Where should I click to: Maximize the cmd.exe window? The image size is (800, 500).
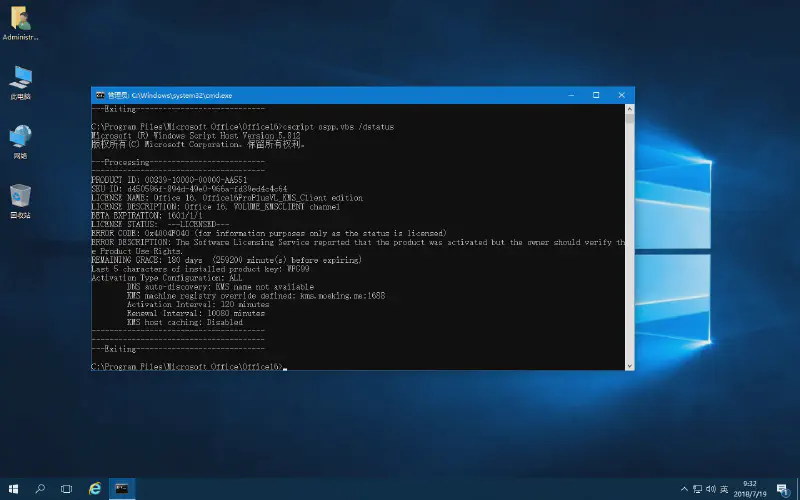pos(596,95)
